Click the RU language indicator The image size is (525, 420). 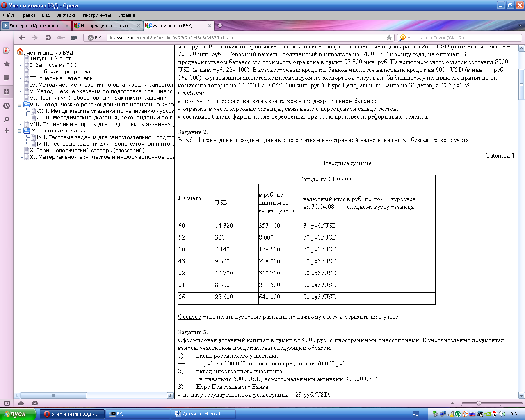pyautogui.click(x=415, y=414)
